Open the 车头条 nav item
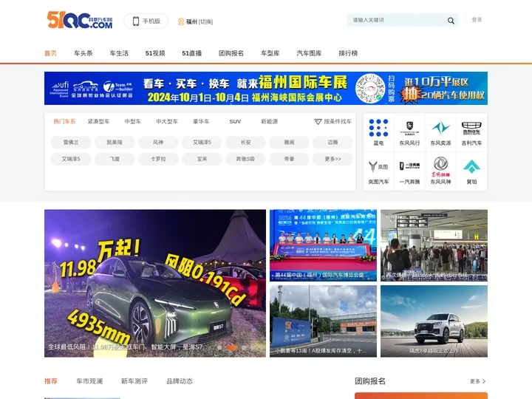This screenshot has width=532, height=399. coord(83,53)
